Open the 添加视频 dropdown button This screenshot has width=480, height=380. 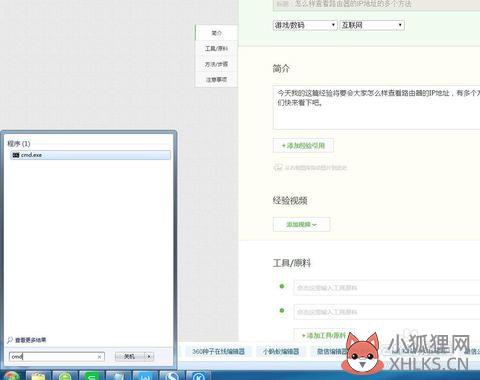[301, 225]
